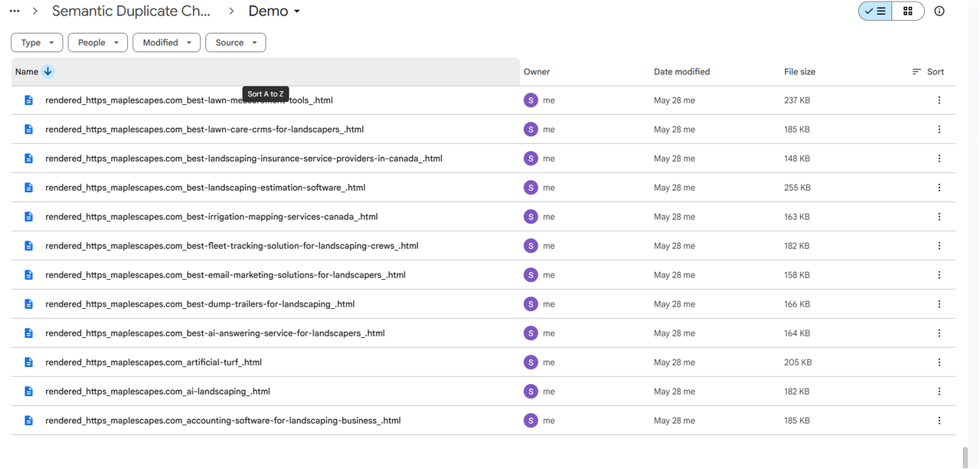Viewport: 980px width, 469px height.
Task: Open the Modified filter dropdown
Action: [x=166, y=43]
